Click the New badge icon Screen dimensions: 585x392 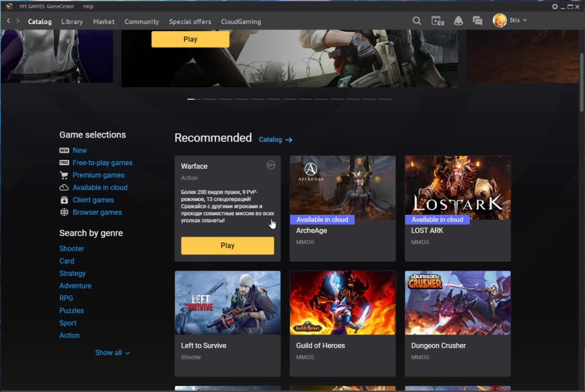(x=64, y=150)
